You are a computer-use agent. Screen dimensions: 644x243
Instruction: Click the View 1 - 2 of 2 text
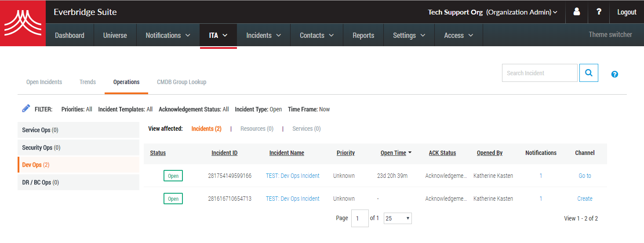[581, 218]
